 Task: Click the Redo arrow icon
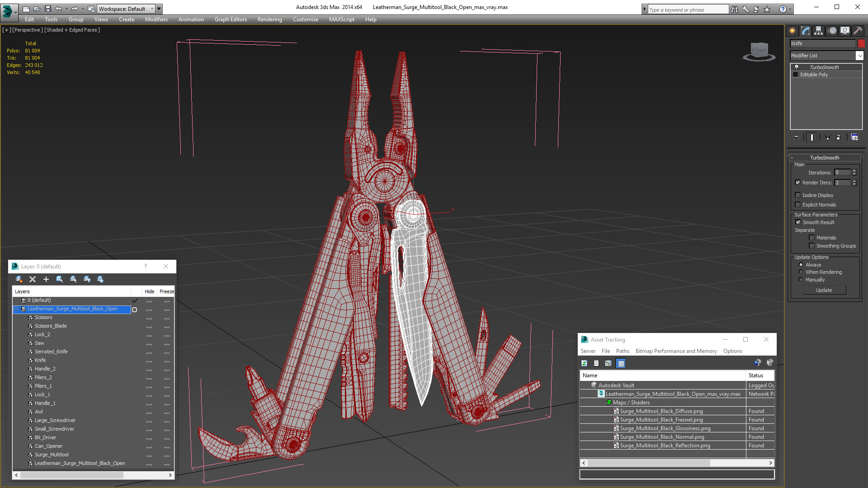74,9
